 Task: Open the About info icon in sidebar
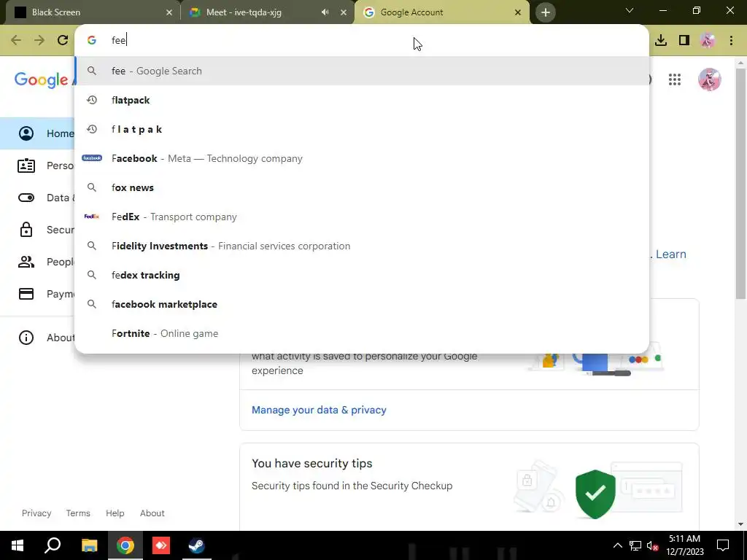[26, 338]
